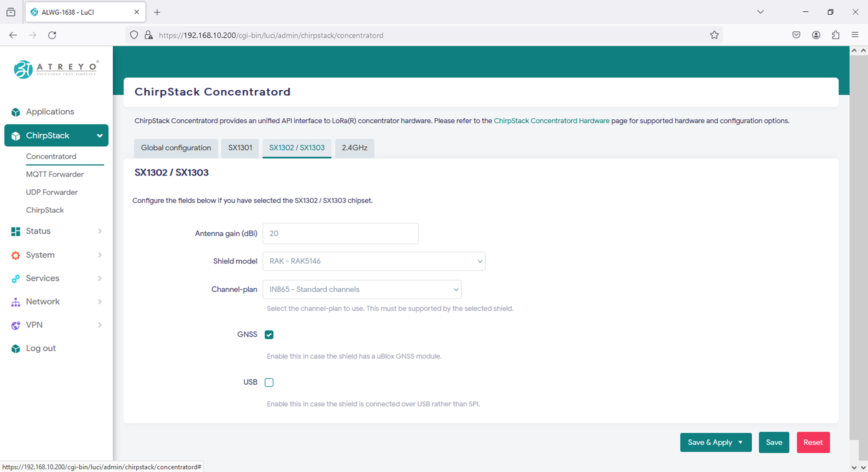Open the Channel-plan dropdown
The height and width of the screenshot is (472, 868).
(362, 290)
